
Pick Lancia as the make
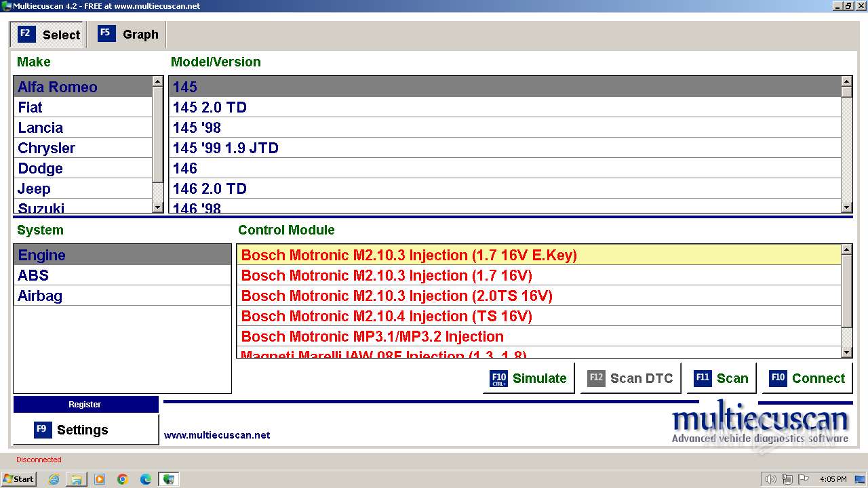83,127
